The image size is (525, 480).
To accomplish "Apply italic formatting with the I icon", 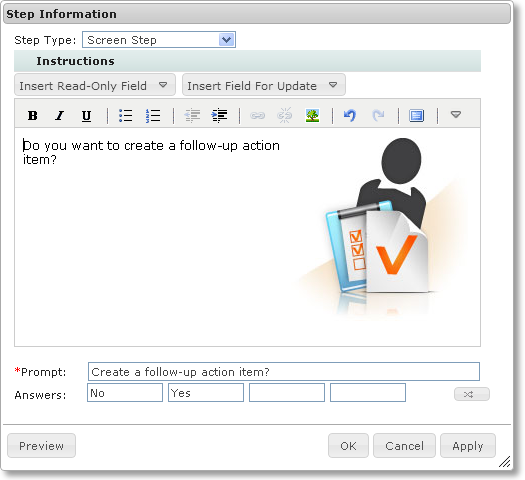I will (60, 115).
